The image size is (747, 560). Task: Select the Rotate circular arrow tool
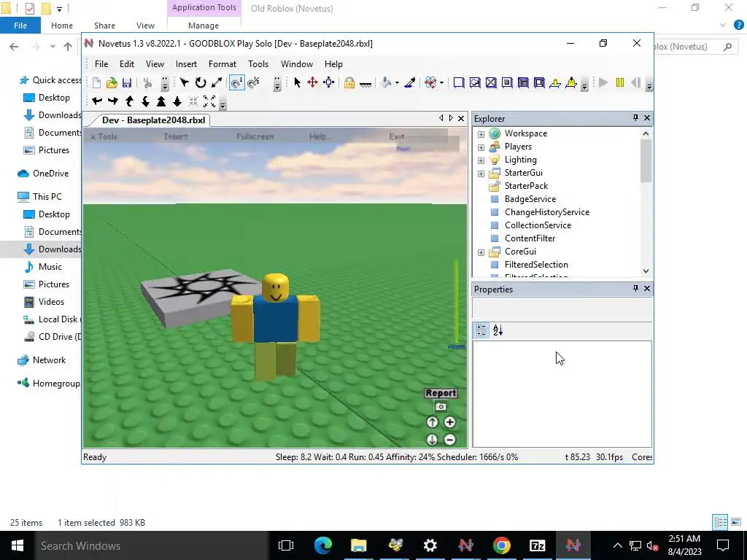click(201, 83)
